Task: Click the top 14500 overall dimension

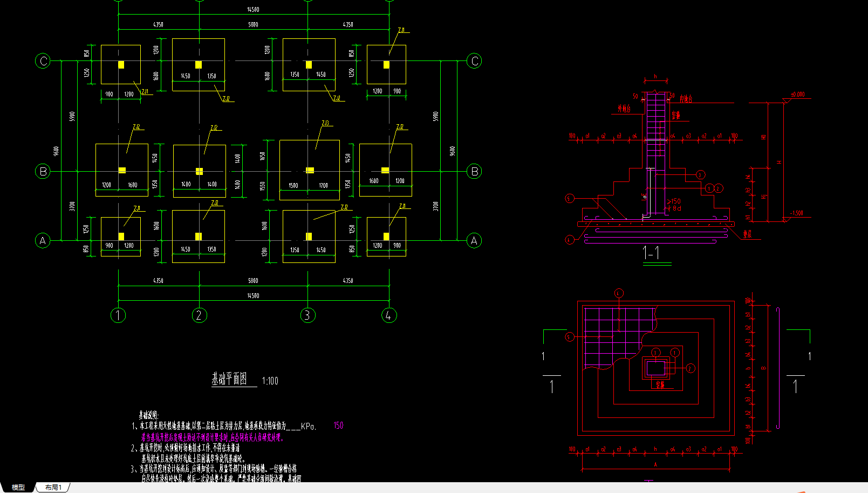Action: click(253, 10)
